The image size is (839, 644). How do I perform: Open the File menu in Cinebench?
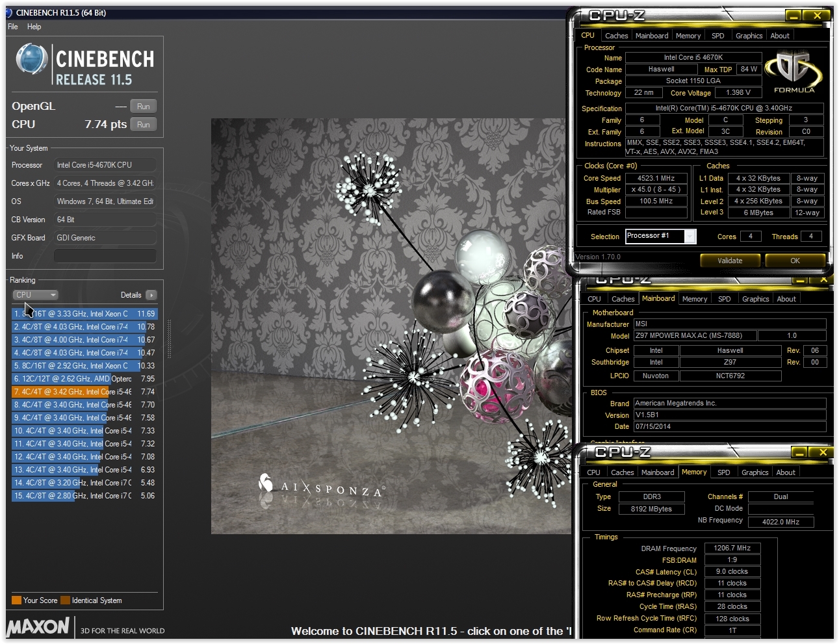[13, 27]
